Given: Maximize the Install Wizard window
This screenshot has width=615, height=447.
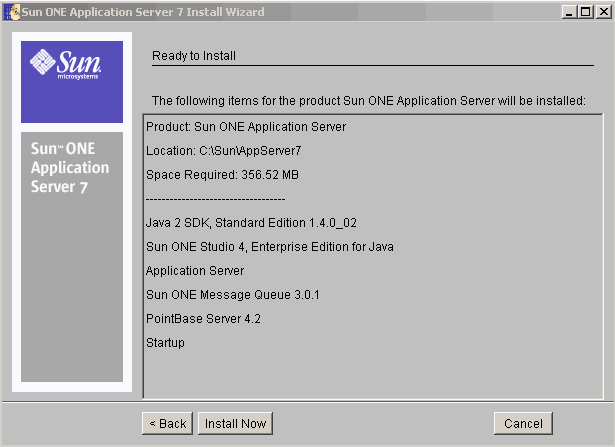Looking at the screenshot, I should (x=586, y=12).
